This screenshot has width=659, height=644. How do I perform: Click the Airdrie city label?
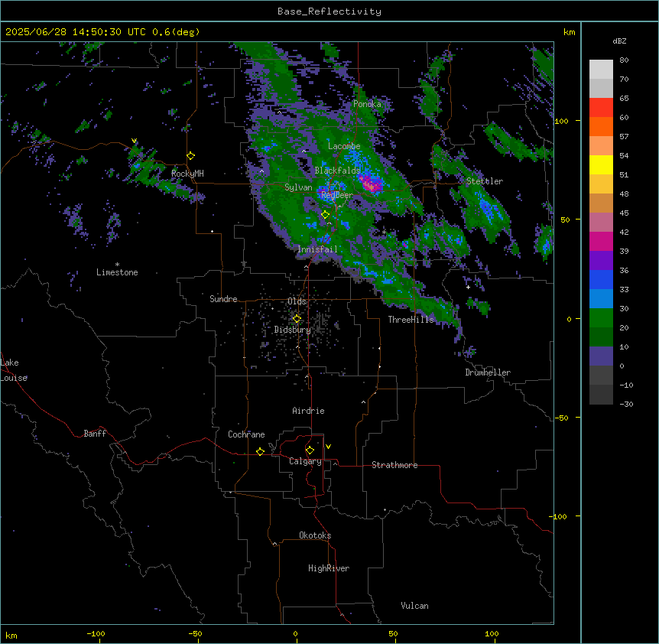pyautogui.click(x=309, y=411)
